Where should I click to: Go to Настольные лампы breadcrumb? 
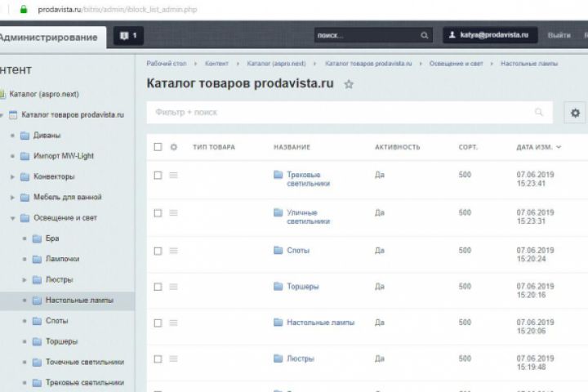(x=529, y=64)
